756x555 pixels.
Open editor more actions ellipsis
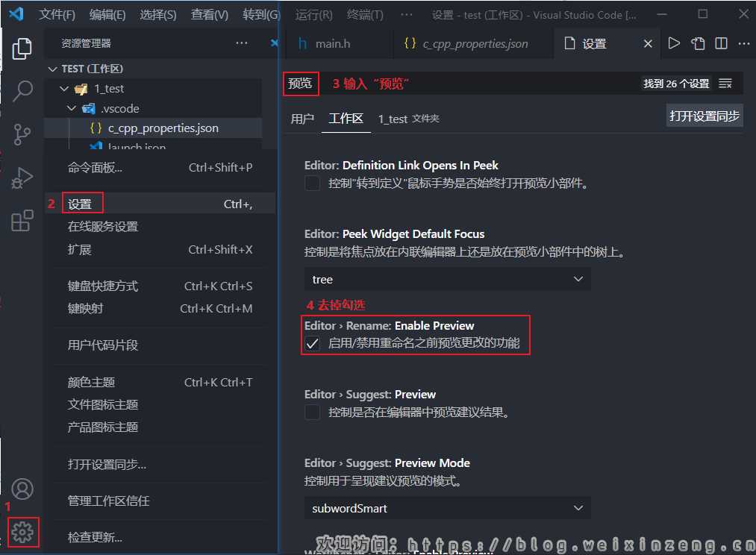(x=744, y=43)
